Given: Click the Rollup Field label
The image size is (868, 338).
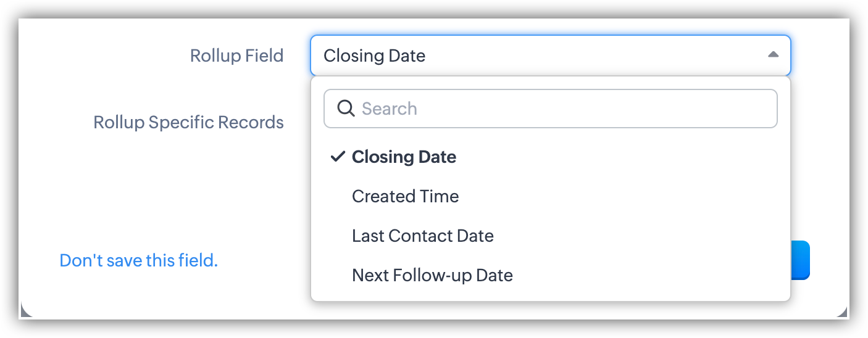Looking at the screenshot, I should tap(236, 56).
